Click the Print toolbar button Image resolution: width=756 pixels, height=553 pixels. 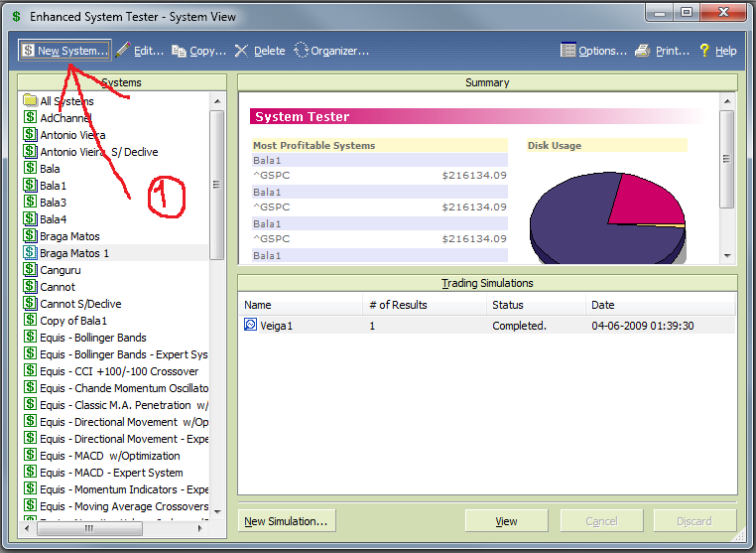(662, 51)
